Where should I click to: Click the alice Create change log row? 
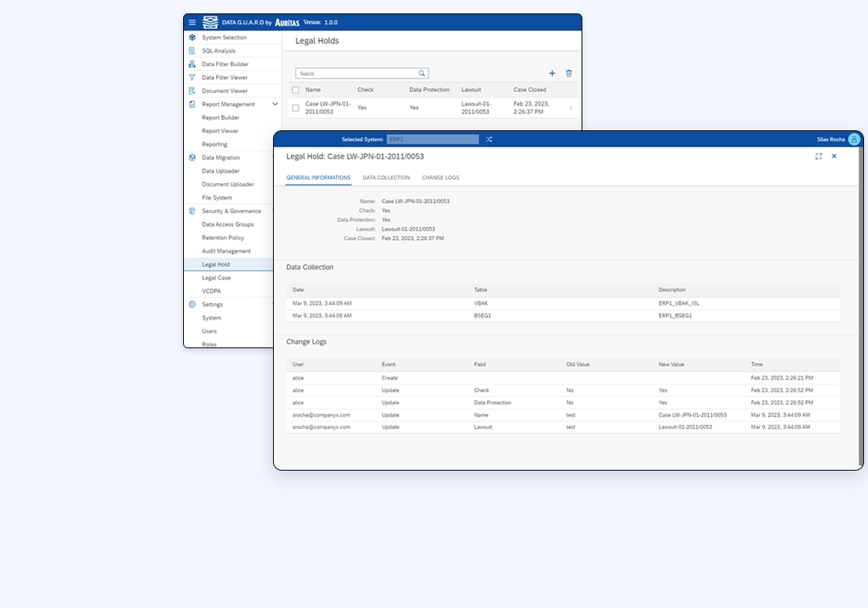pos(563,378)
